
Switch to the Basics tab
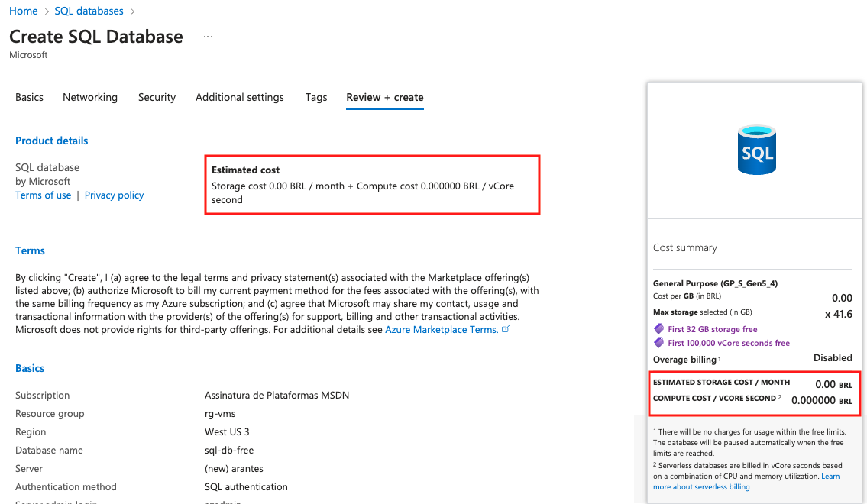pos(29,97)
